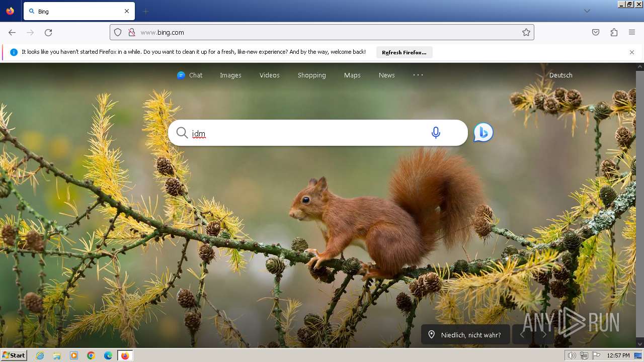
Task: Select the Firefox taskbar button
Action: coord(125,355)
